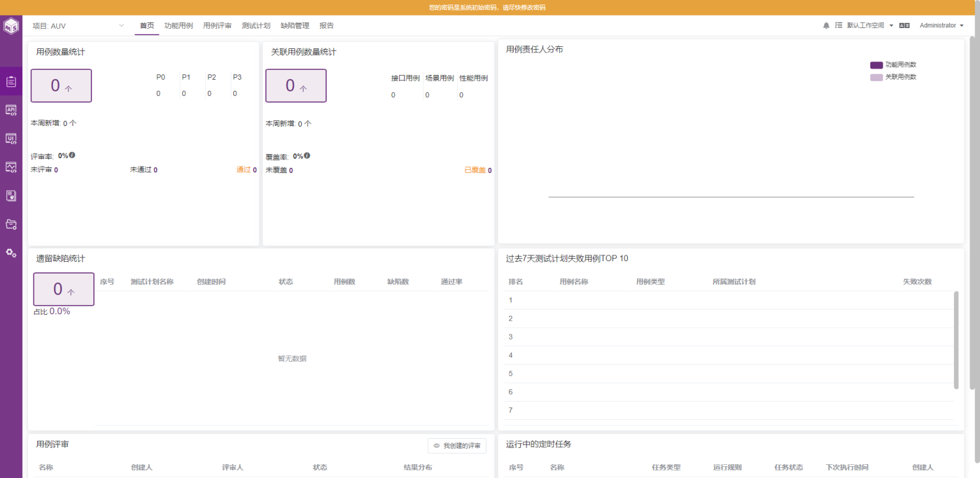Toggle the dark purple 功能用例数 legend swatch
Viewport: 980px width, 478px height.
tap(876, 65)
